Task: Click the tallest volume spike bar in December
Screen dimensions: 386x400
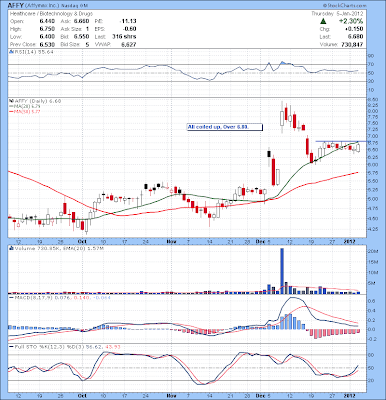Action: point(282,271)
